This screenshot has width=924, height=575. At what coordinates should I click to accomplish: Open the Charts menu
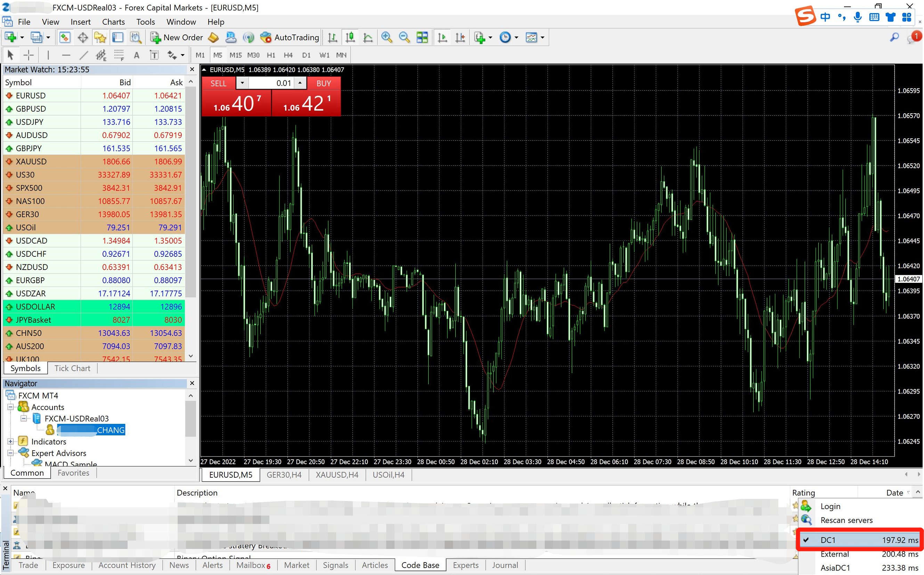pyautogui.click(x=113, y=22)
